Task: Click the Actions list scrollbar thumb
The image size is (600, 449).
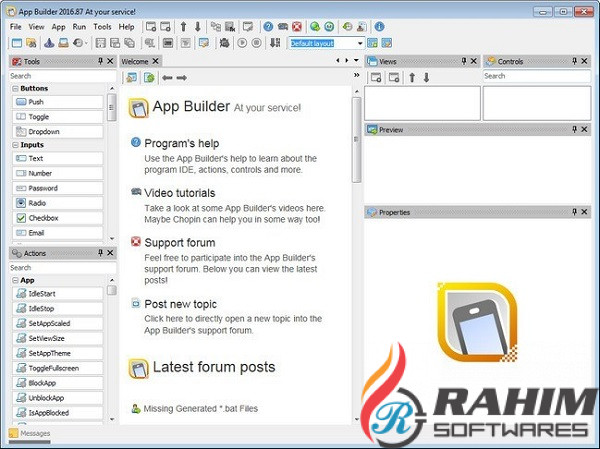Action: coord(112,290)
